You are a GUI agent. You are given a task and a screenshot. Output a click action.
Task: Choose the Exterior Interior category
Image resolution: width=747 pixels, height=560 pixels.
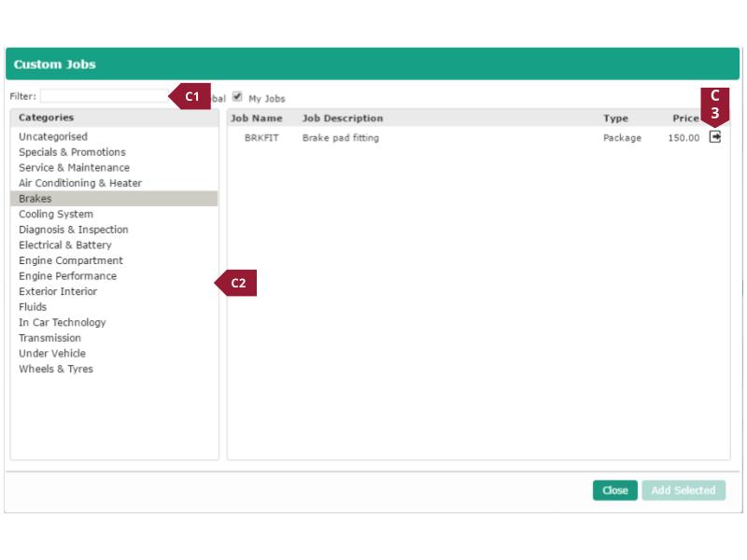58,291
